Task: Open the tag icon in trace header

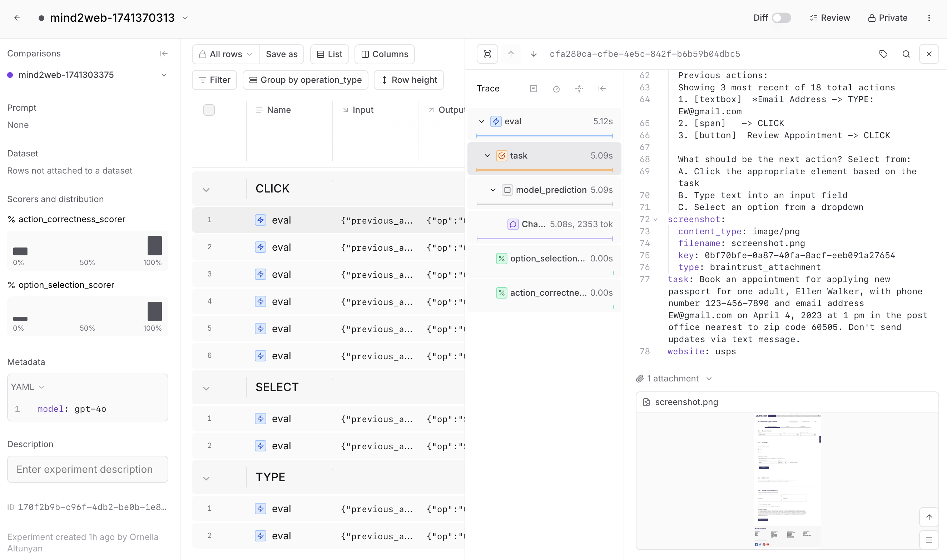Action: pos(883,54)
